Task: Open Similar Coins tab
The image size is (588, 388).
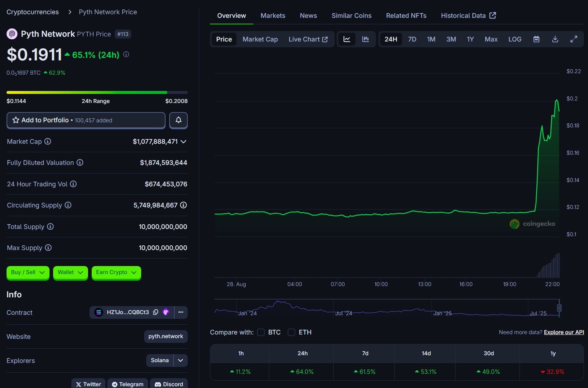Action: (x=351, y=16)
